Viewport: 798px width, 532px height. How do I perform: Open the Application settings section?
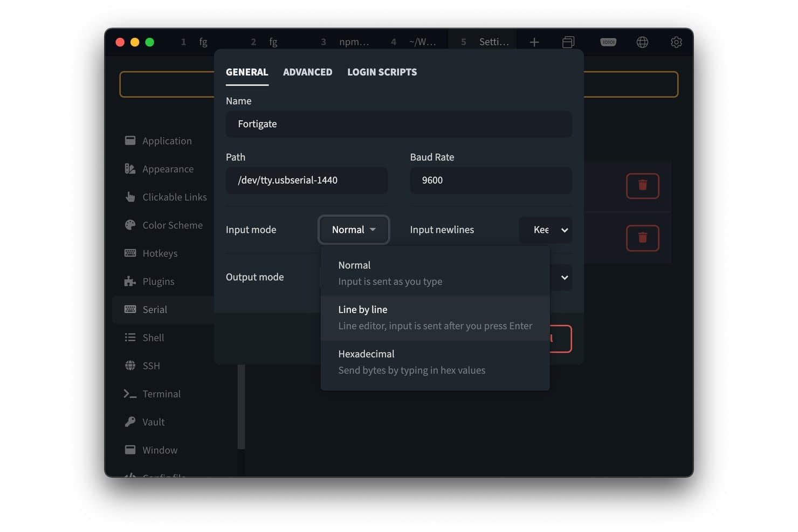(x=166, y=141)
